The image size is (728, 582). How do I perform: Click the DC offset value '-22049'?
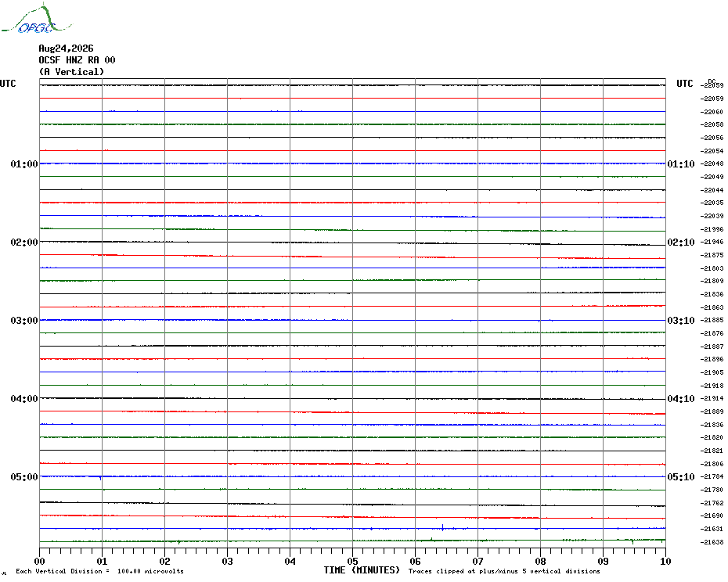[x=712, y=177]
